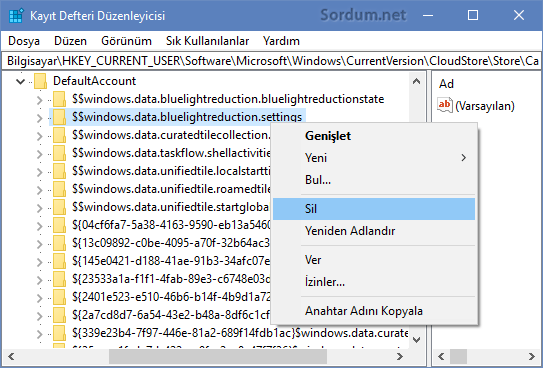Click tree pane horizontal scroll left arrow

click(x=11, y=357)
